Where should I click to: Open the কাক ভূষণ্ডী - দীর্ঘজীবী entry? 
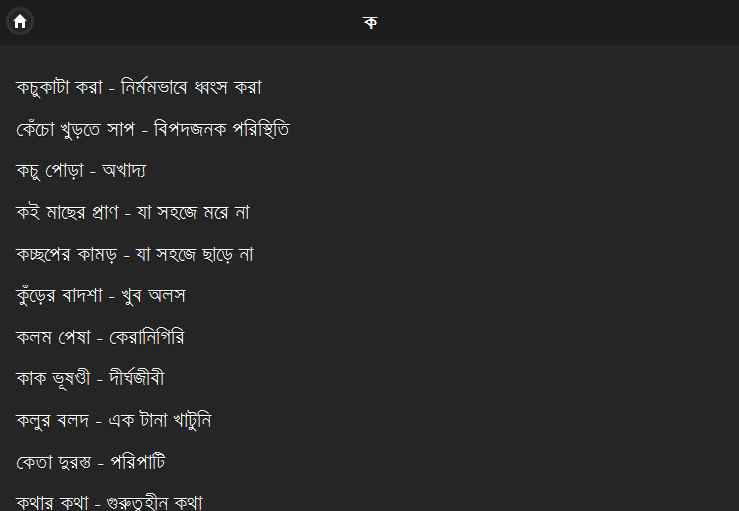click(x=90, y=379)
